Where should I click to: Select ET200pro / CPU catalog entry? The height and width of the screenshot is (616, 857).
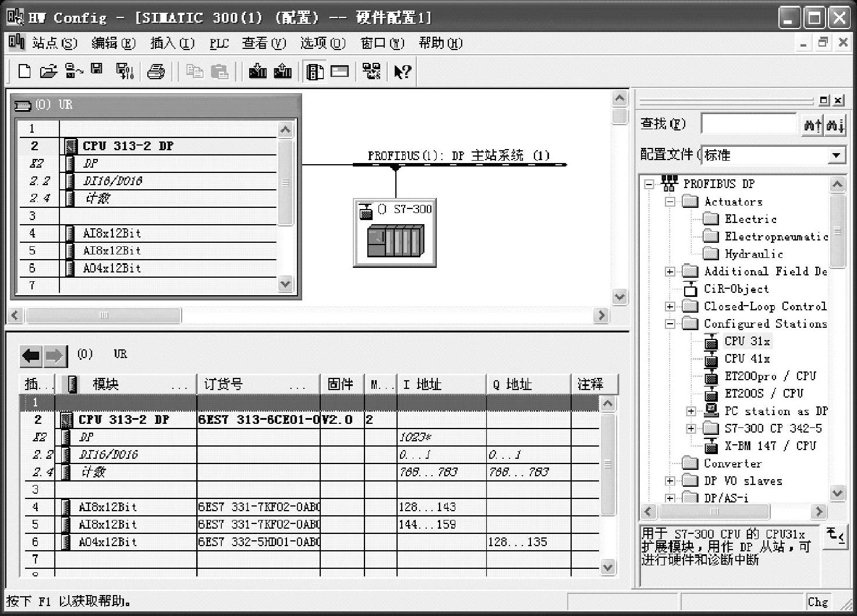[770, 376]
